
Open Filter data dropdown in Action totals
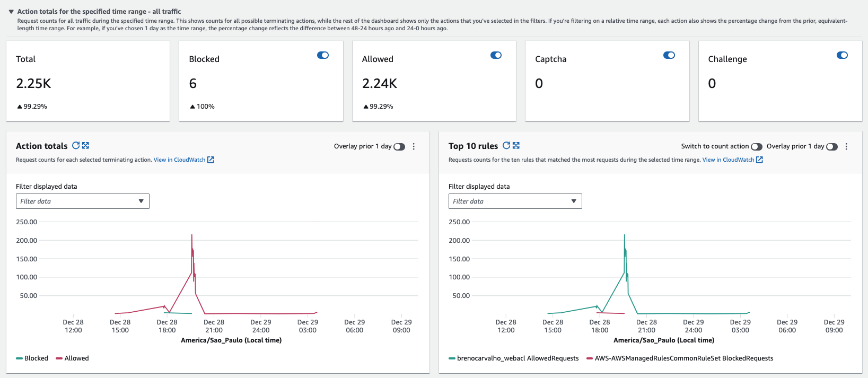82,201
